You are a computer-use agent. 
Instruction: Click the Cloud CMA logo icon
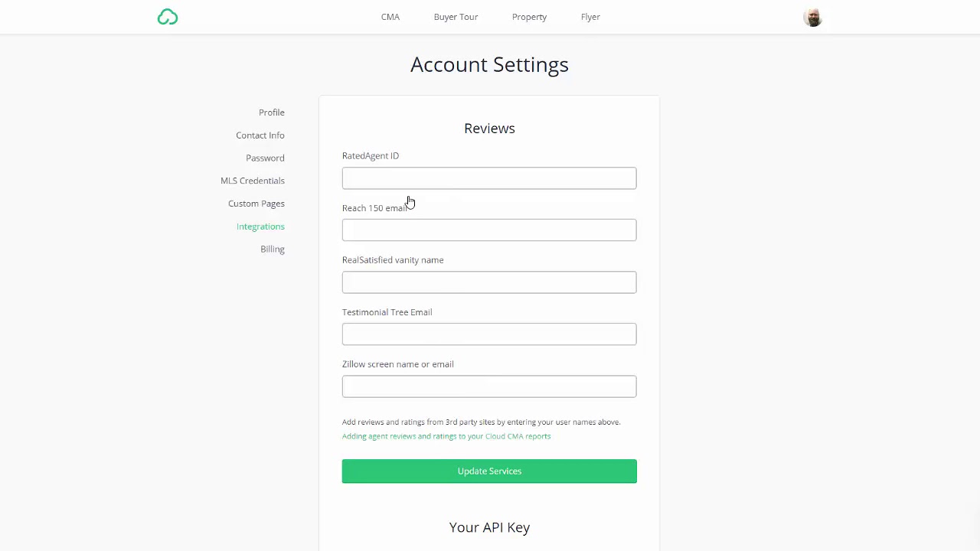point(168,17)
